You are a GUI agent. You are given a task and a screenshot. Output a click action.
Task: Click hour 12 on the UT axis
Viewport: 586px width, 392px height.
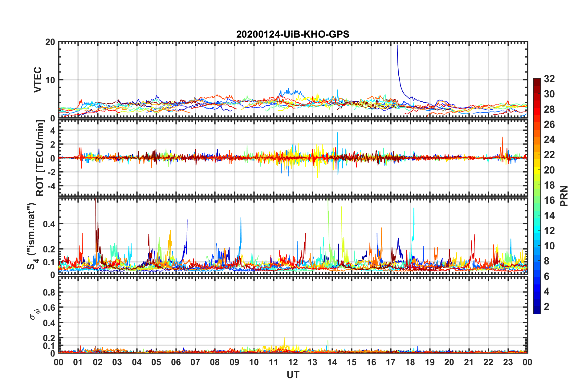click(293, 362)
